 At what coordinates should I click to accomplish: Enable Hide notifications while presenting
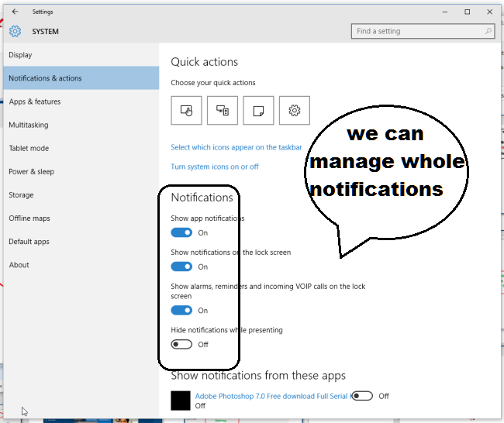click(181, 344)
